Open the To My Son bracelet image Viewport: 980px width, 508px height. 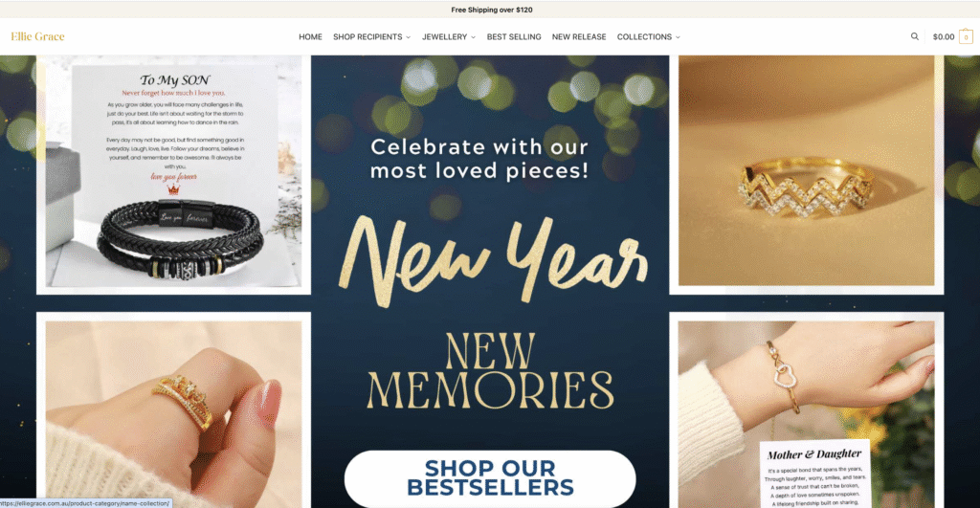(x=174, y=176)
